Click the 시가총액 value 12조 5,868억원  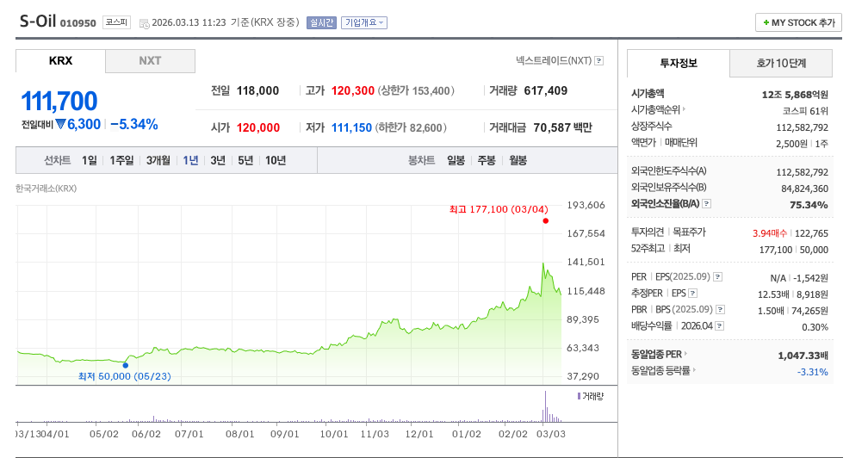pos(795,95)
